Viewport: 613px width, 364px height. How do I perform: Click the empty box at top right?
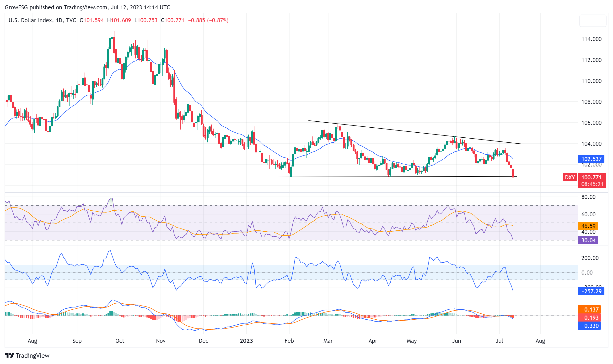(x=592, y=21)
